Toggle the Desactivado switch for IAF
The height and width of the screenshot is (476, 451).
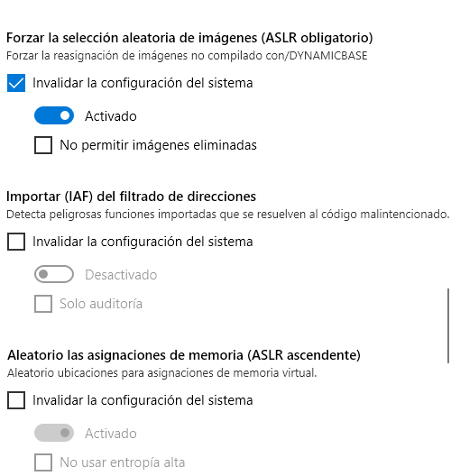tap(54, 274)
